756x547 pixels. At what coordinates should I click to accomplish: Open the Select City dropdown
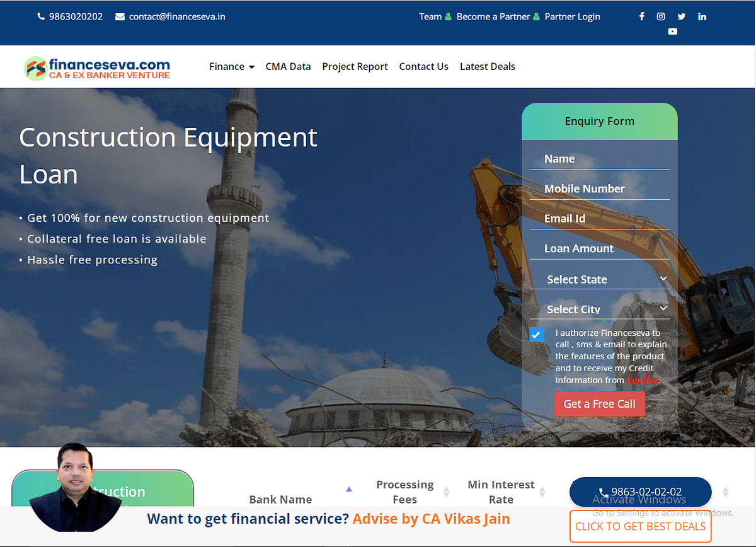coord(599,309)
